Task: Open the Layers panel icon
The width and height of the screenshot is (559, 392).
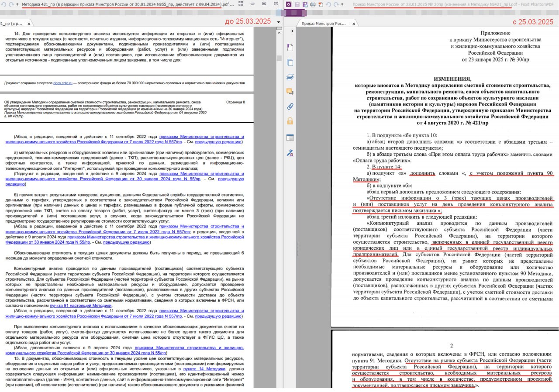Action: 290,77
